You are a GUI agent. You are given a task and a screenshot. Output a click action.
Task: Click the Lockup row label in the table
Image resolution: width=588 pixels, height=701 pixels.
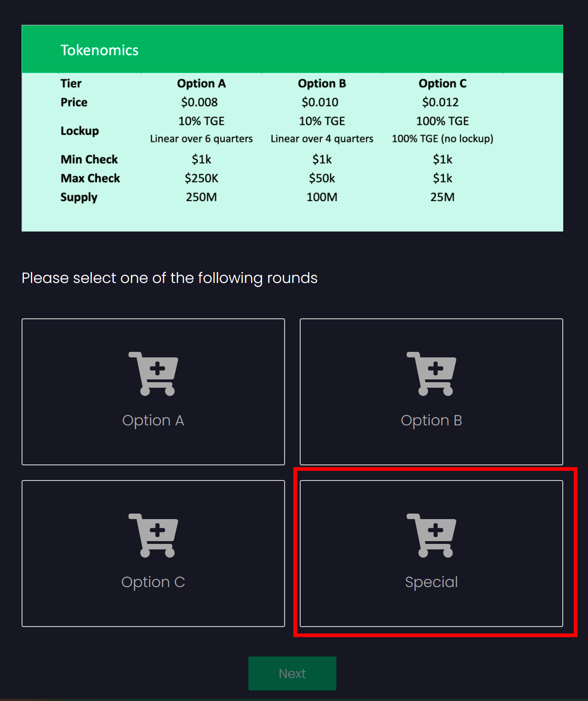point(79,130)
